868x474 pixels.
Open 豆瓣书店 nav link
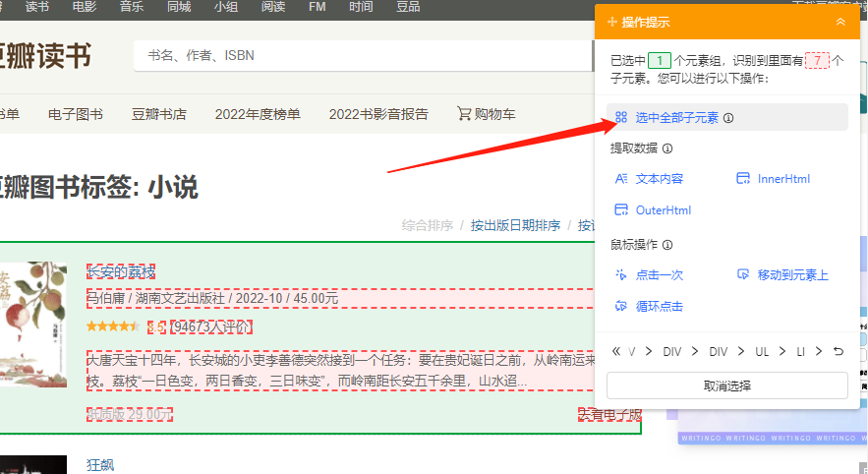[x=159, y=114]
